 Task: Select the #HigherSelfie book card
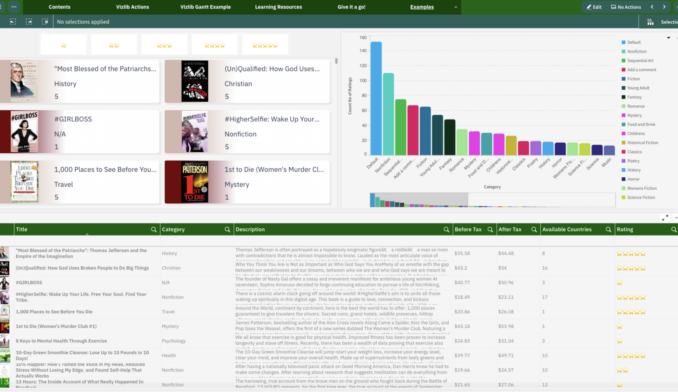(x=247, y=132)
